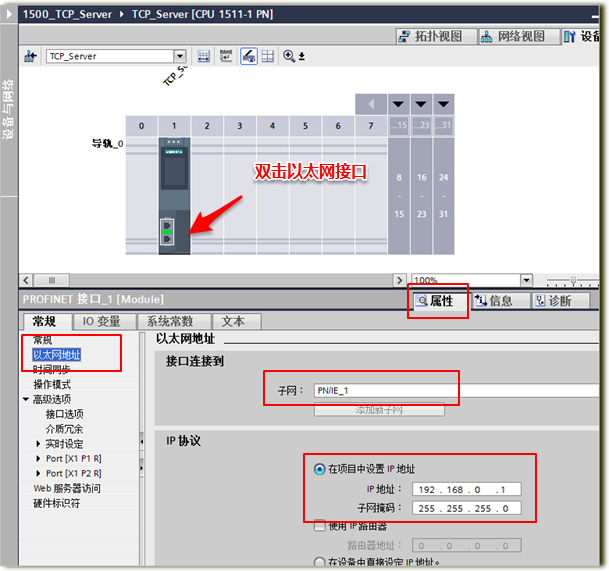The image size is (609, 571).
Task: Switch to 拓扑视图 topology view tab
Action: point(436,37)
